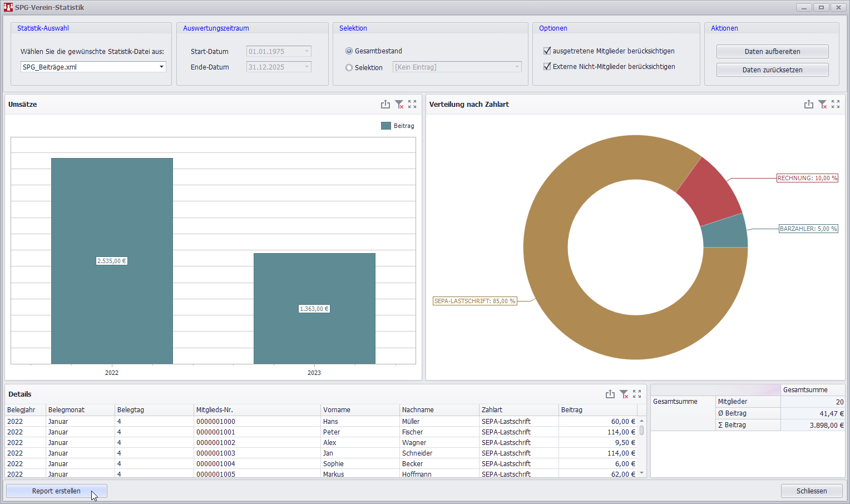Image resolution: width=850 pixels, height=504 pixels.
Task: Export the Details table
Action: pyautogui.click(x=610, y=394)
